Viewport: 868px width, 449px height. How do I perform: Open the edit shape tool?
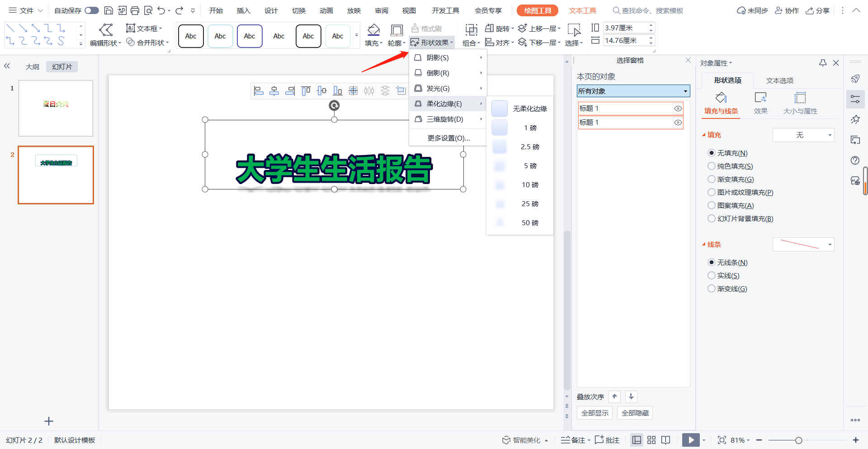point(106,35)
